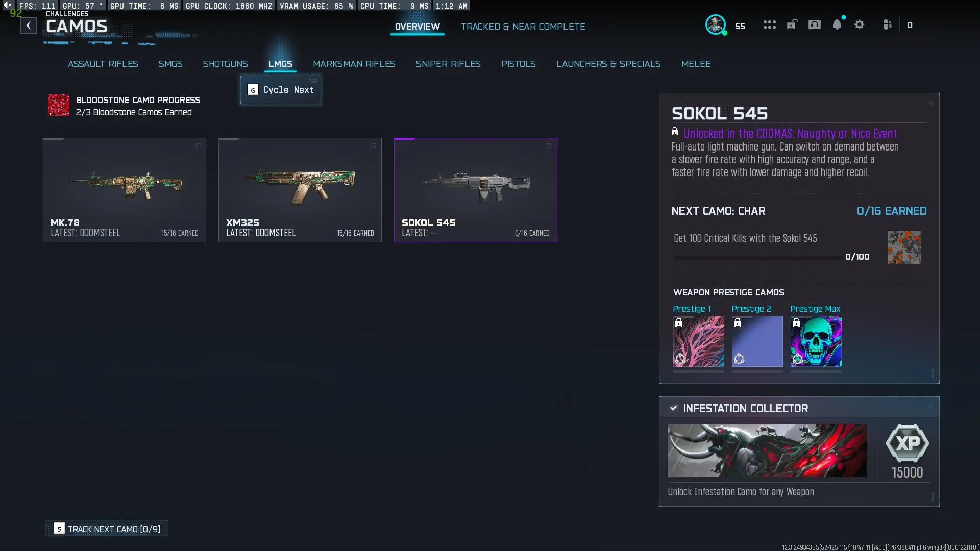Expand the Sokol 545 weapon card

[x=475, y=190]
